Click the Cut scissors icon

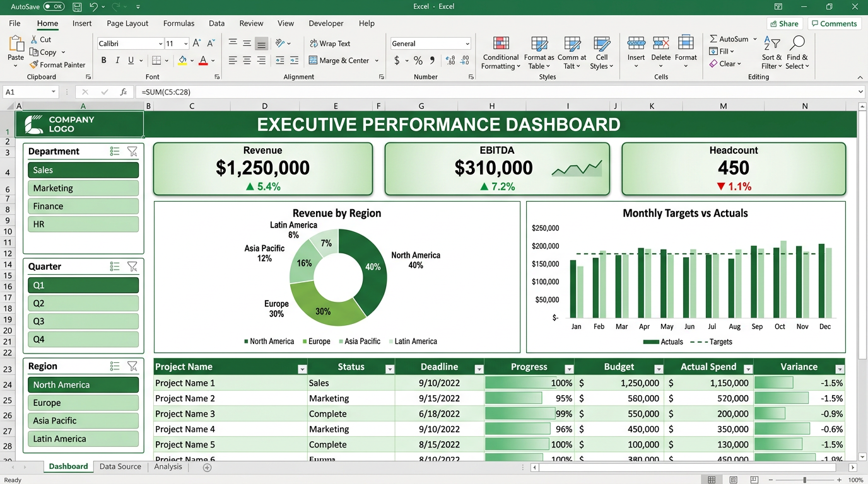(34, 39)
